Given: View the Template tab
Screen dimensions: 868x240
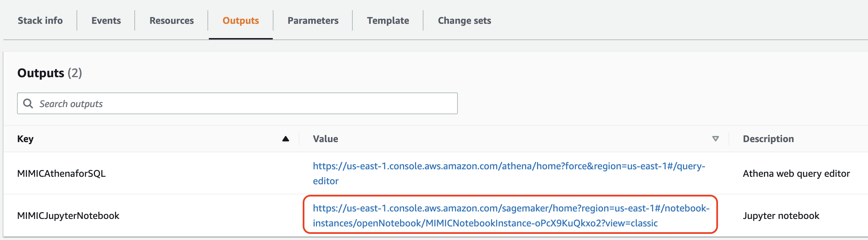Looking at the screenshot, I should click(x=388, y=20).
